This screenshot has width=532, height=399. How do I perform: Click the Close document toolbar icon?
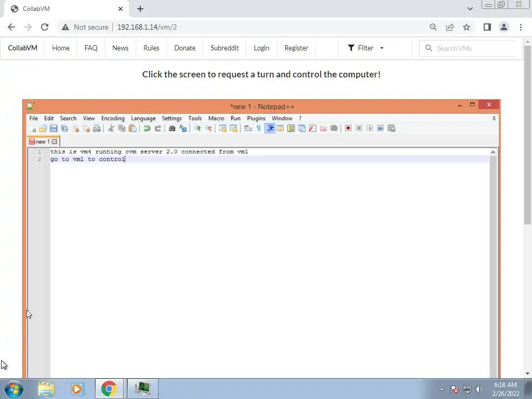[x=75, y=128]
